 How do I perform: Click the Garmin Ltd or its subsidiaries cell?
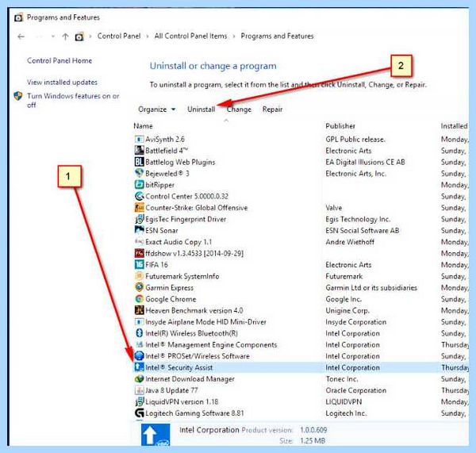(371, 287)
